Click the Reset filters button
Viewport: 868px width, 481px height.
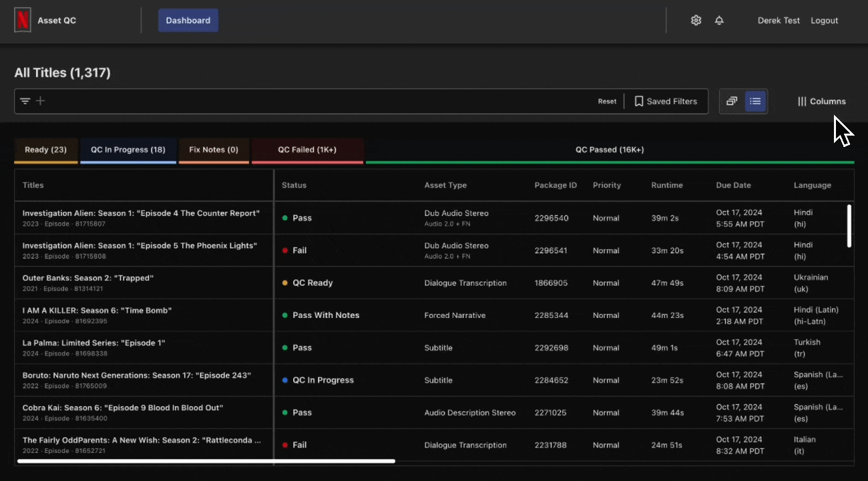[x=607, y=102]
